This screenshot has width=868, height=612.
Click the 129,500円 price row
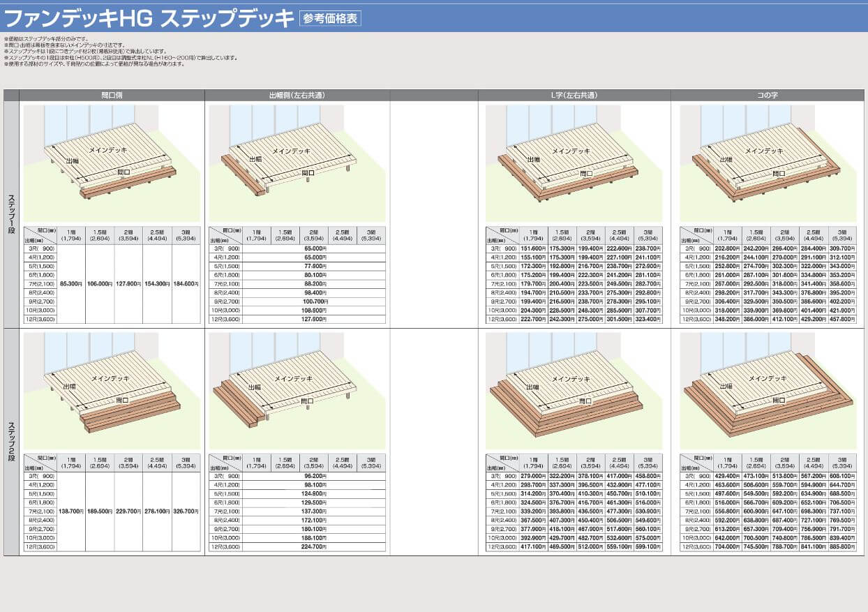(314, 502)
